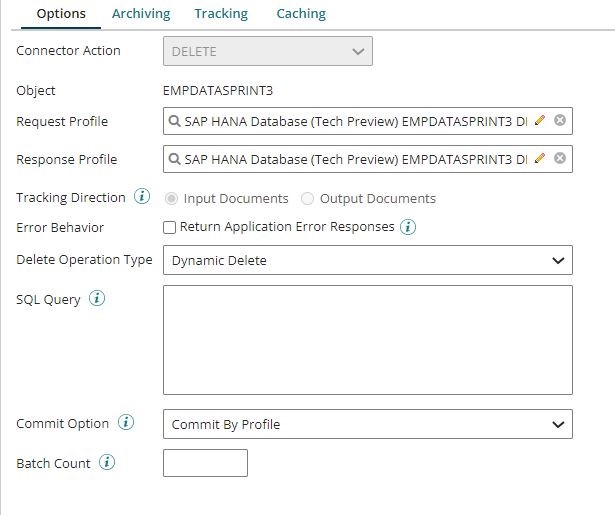This screenshot has width=615, height=515.
Task: Click info icon next to Return Application Error Responses
Action: (408, 227)
